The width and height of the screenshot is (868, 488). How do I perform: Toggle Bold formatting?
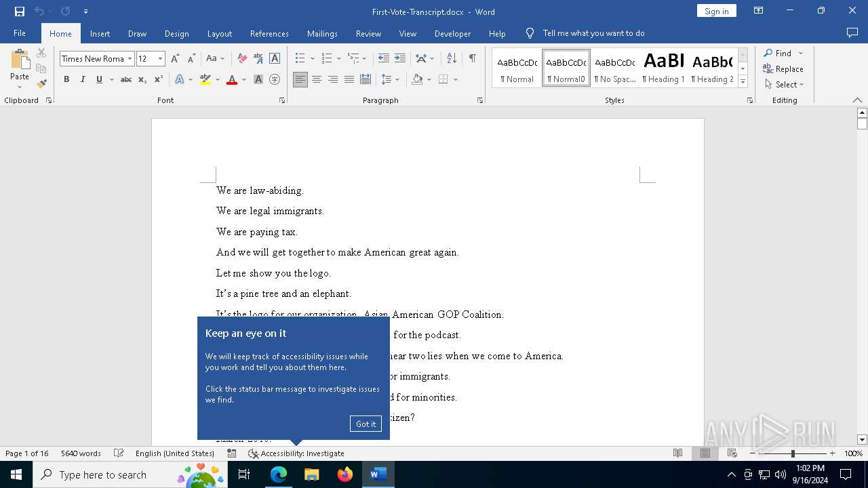tap(66, 80)
